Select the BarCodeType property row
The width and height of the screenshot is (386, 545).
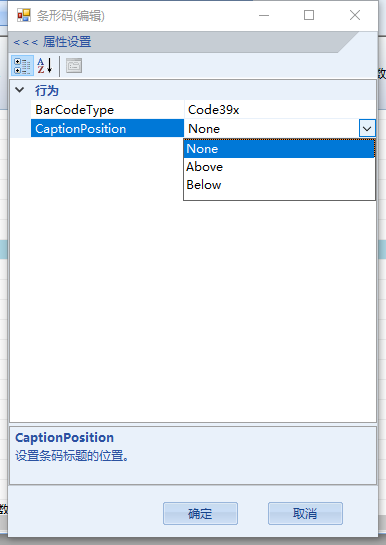[203, 110]
